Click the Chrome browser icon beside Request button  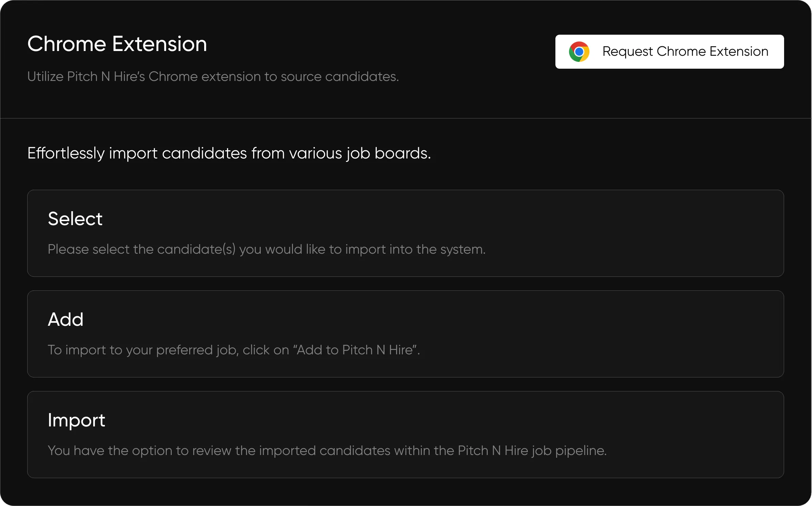(x=580, y=51)
